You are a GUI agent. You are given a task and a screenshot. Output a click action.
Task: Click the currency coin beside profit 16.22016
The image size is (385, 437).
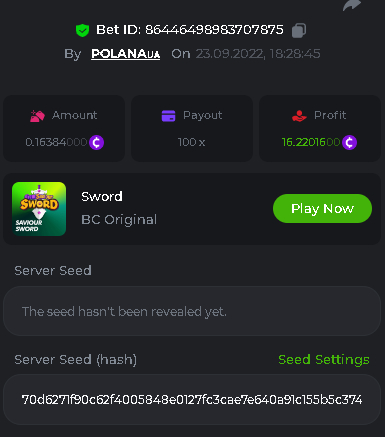click(349, 143)
